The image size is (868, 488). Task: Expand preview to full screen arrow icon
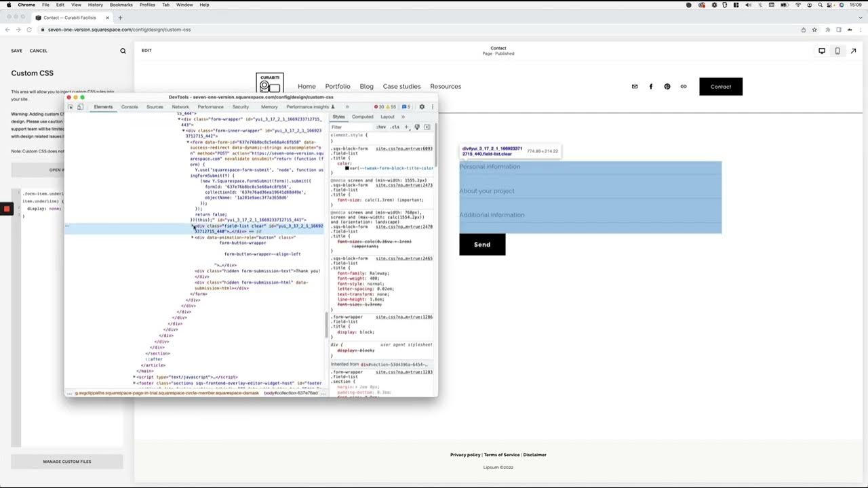[853, 51]
